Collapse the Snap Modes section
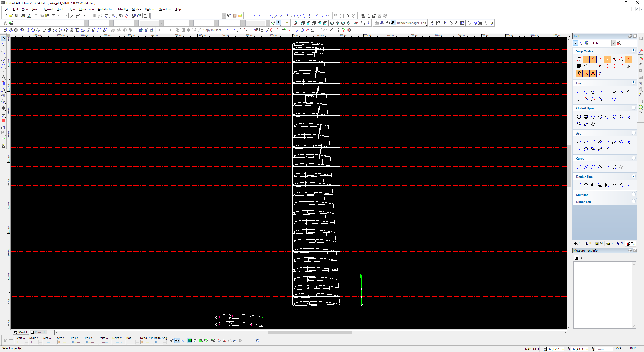 pyautogui.click(x=633, y=51)
